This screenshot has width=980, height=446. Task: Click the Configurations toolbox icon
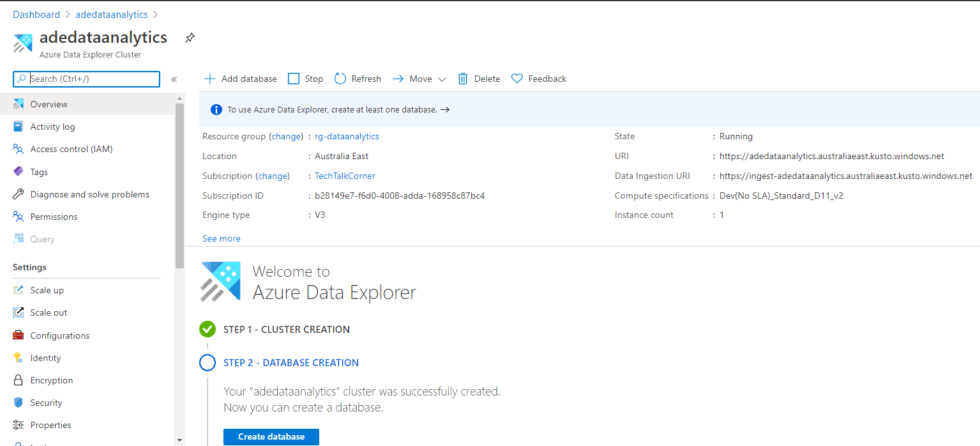click(19, 335)
